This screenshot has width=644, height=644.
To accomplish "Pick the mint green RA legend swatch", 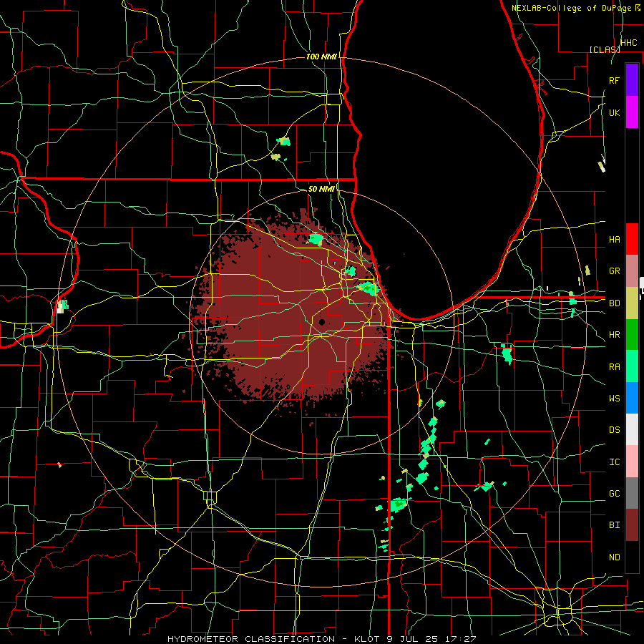I will click(632, 366).
